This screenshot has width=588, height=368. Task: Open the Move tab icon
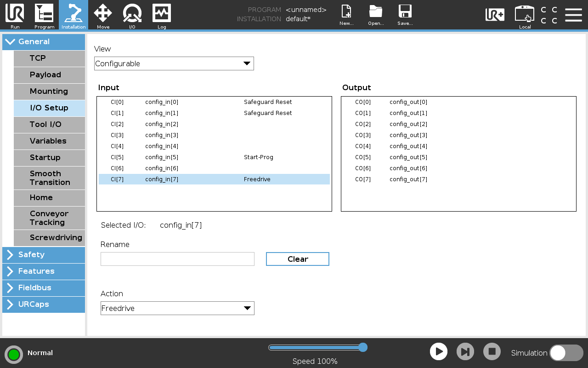tap(103, 16)
